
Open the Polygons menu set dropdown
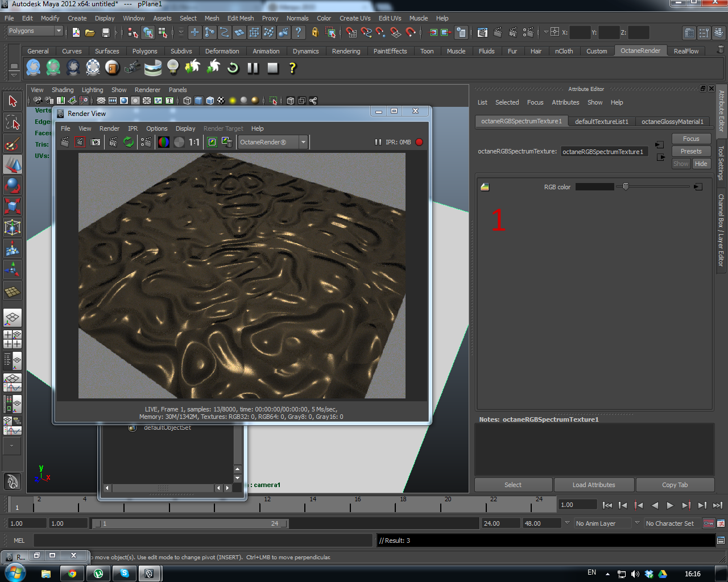[x=35, y=31]
